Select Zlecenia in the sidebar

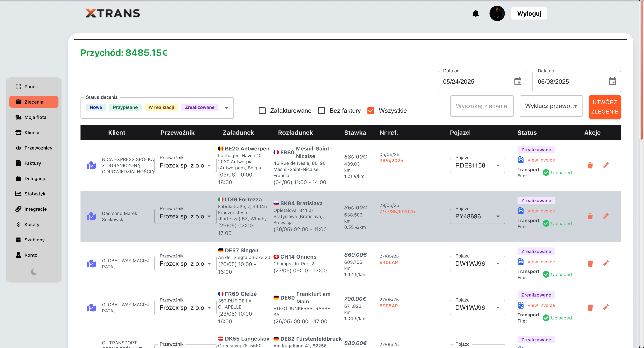click(x=34, y=102)
